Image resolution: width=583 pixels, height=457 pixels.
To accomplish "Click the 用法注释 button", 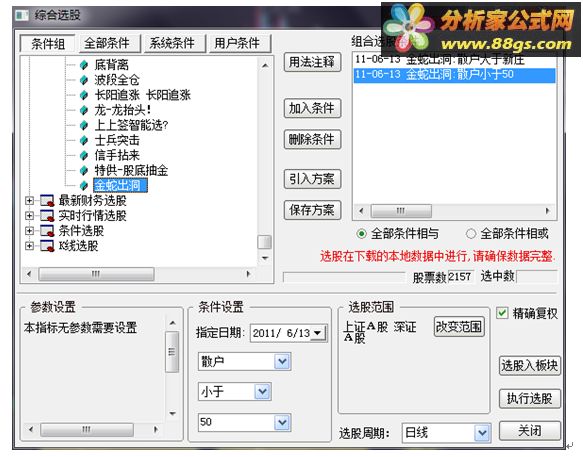I will [x=312, y=62].
